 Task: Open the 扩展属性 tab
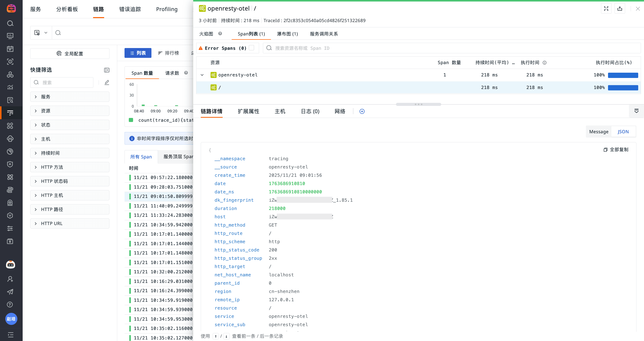pyautogui.click(x=248, y=111)
